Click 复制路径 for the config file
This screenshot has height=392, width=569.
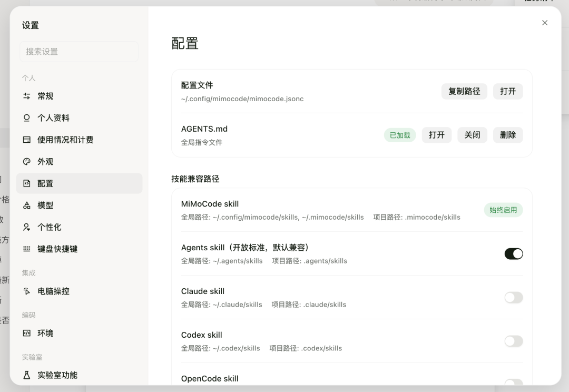(x=464, y=92)
